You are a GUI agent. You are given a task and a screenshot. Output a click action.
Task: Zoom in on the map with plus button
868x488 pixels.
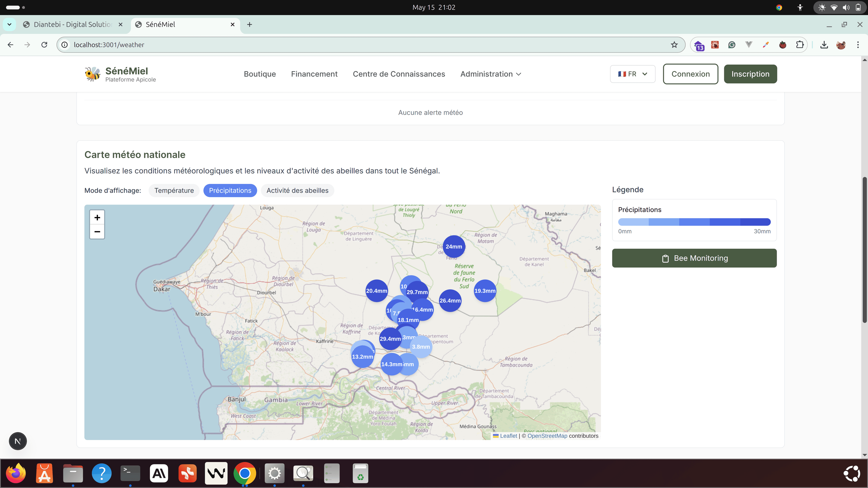pos(97,218)
